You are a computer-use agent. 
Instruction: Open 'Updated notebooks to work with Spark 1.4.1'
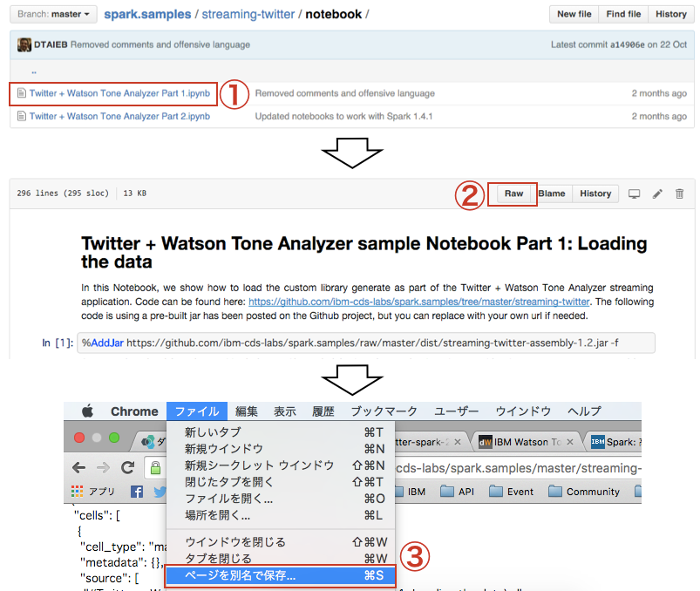343,117
